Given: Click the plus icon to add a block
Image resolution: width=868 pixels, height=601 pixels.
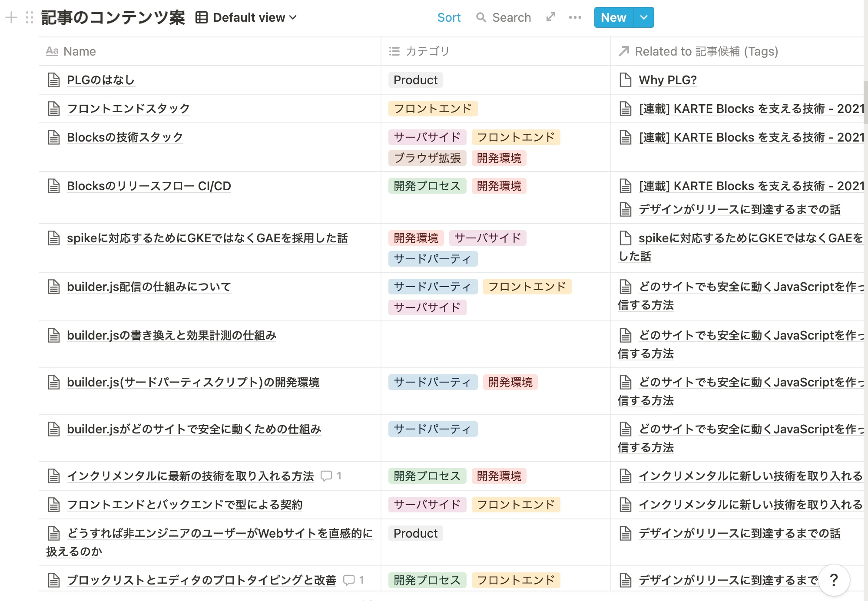Looking at the screenshot, I should coord(11,18).
